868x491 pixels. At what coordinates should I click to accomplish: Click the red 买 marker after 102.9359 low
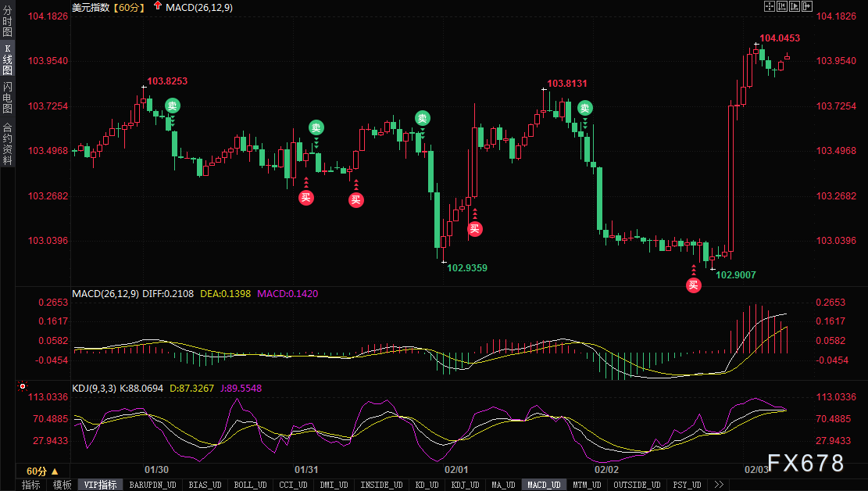pos(474,228)
